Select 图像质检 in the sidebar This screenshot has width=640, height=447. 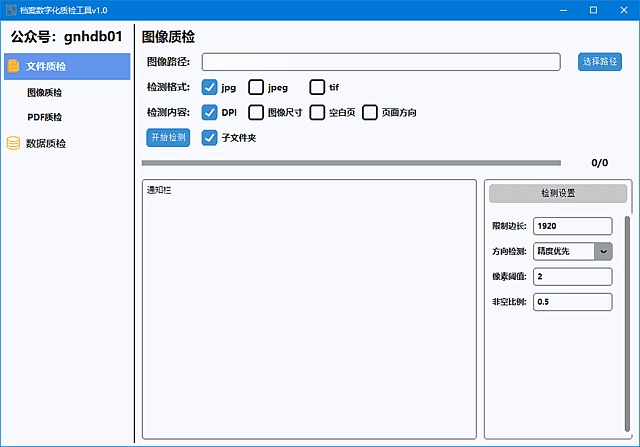[44, 93]
